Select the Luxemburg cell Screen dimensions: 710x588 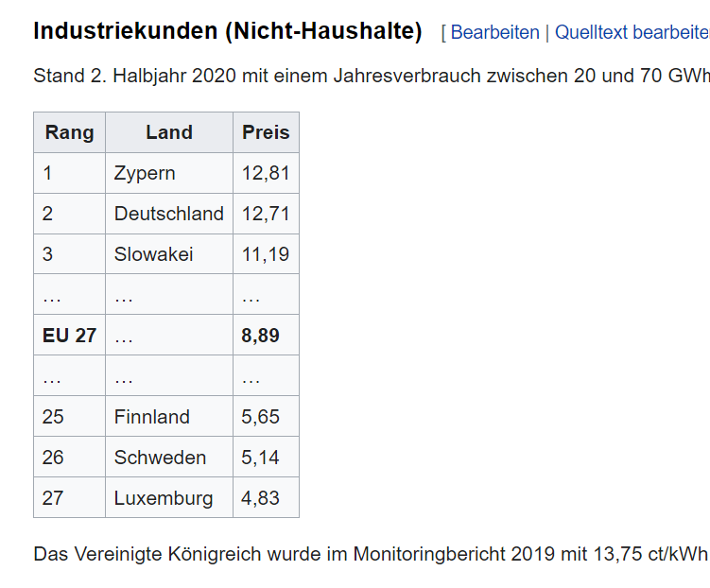(164, 498)
